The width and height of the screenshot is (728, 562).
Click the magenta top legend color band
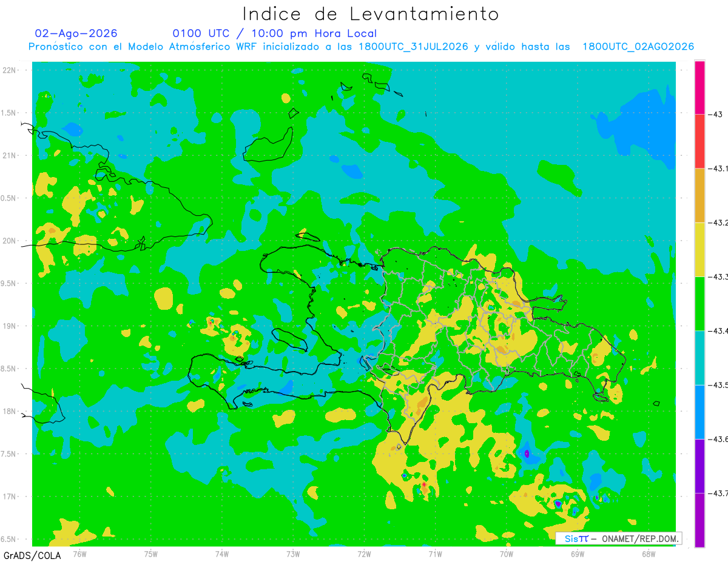coord(699,87)
